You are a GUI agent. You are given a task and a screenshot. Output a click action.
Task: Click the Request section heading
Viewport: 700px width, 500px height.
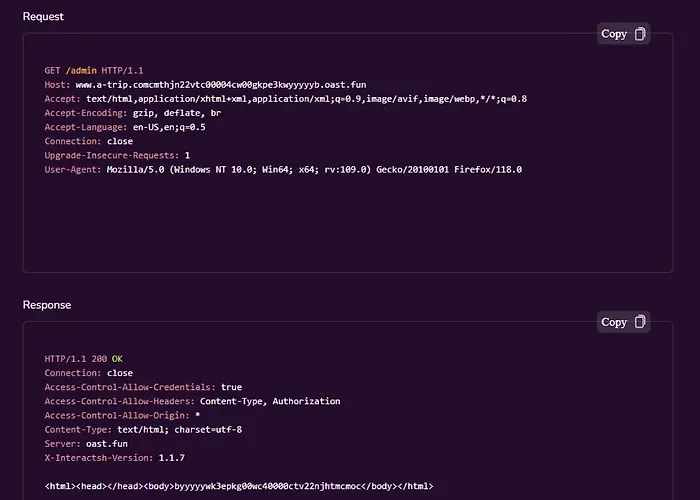click(43, 17)
